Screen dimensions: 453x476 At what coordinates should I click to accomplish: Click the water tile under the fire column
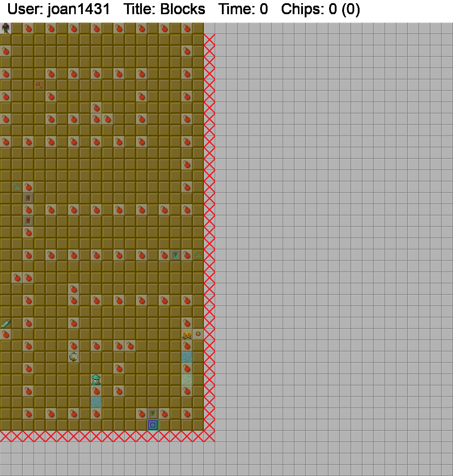coord(187,357)
